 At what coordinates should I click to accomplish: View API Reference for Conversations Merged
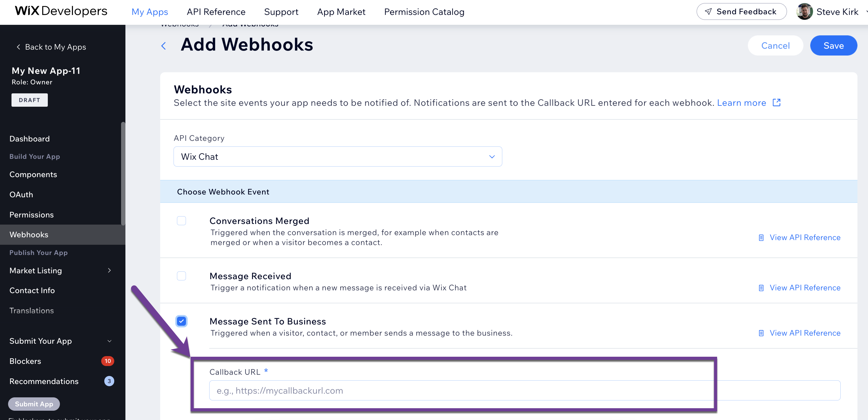coord(805,238)
